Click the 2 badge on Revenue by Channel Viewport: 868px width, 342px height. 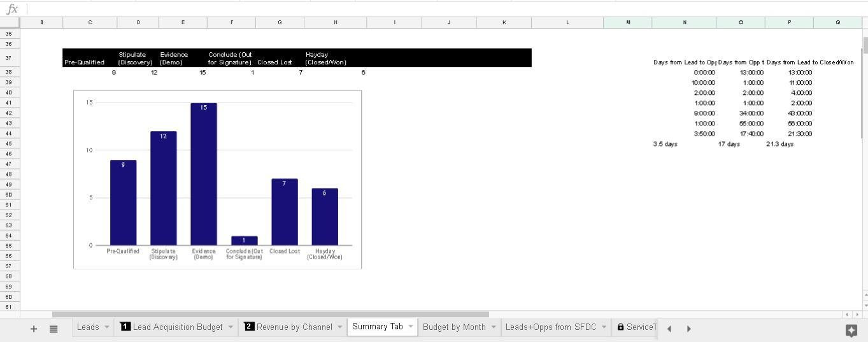pos(249,327)
